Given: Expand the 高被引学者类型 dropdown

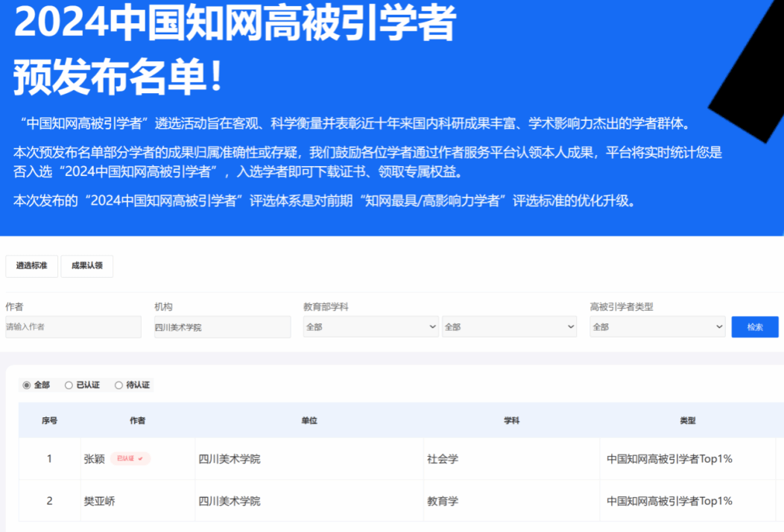Looking at the screenshot, I should point(657,327).
